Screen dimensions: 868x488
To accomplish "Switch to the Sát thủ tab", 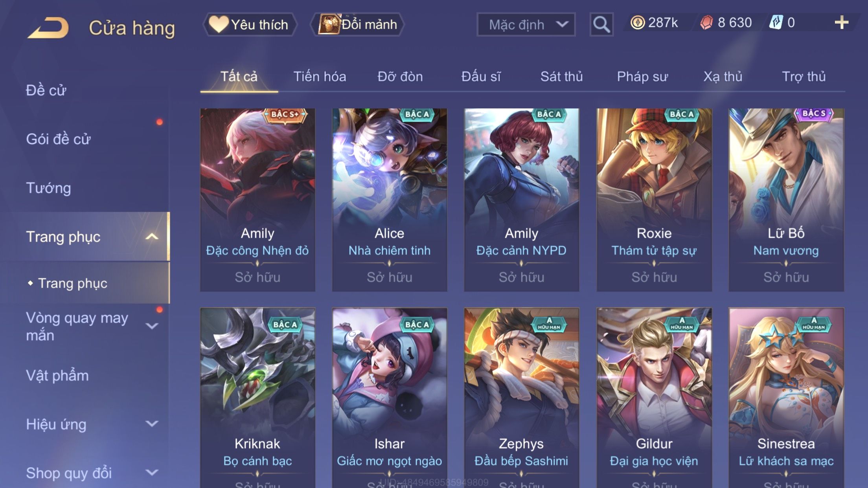I will pyautogui.click(x=561, y=76).
